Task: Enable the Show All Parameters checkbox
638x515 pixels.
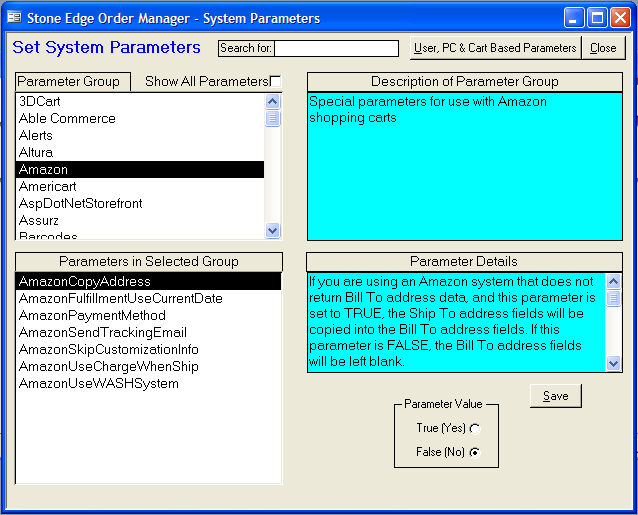Action: click(x=275, y=81)
